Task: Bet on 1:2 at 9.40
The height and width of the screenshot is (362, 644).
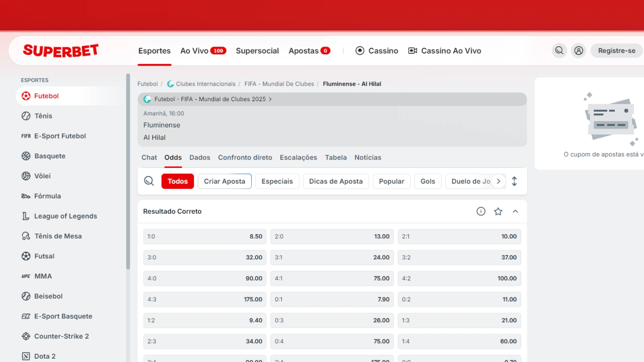Action: click(x=205, y=320)
